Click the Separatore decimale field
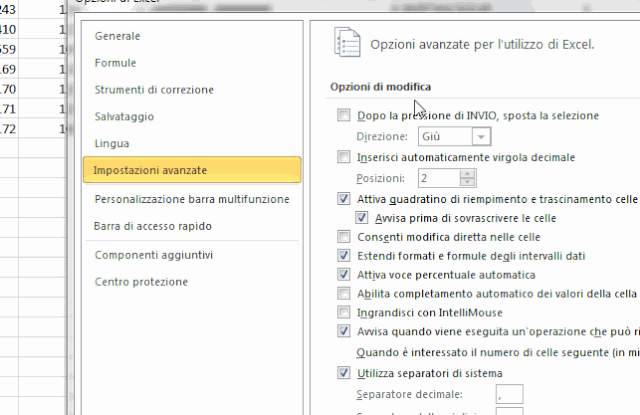 tap(509, 394)
